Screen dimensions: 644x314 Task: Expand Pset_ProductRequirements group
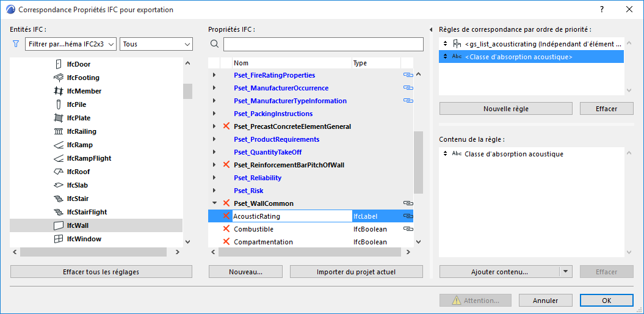[214, 139]
